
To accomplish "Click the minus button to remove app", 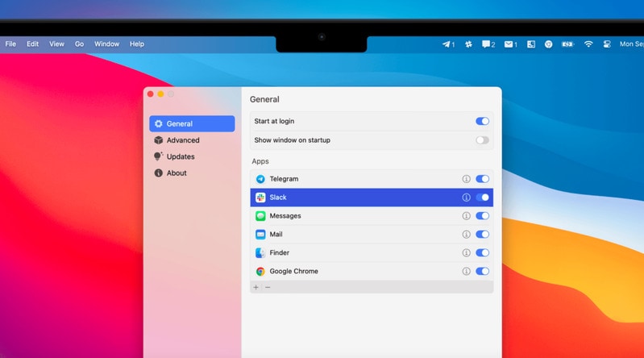I will coord(268,287).
